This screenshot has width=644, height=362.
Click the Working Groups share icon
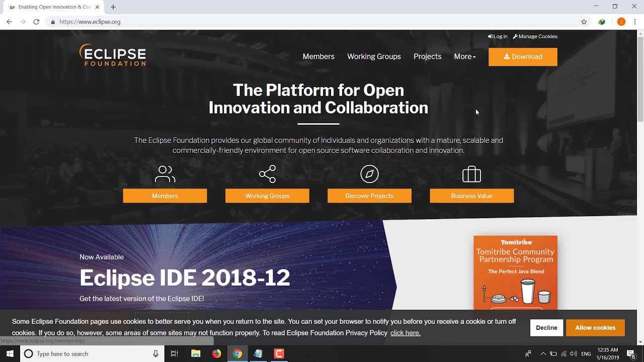point(267,174)
